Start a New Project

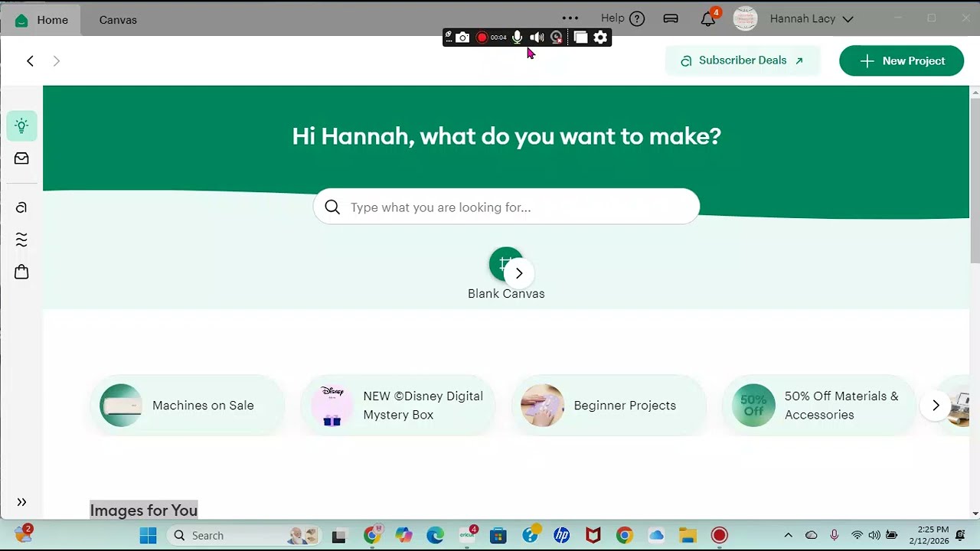click(x=901, y=60)
